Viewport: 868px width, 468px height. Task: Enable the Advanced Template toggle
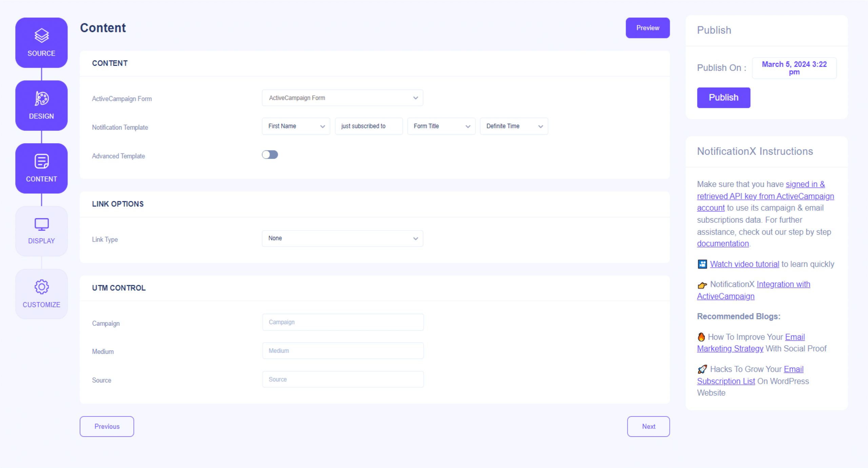click(271, 154)
